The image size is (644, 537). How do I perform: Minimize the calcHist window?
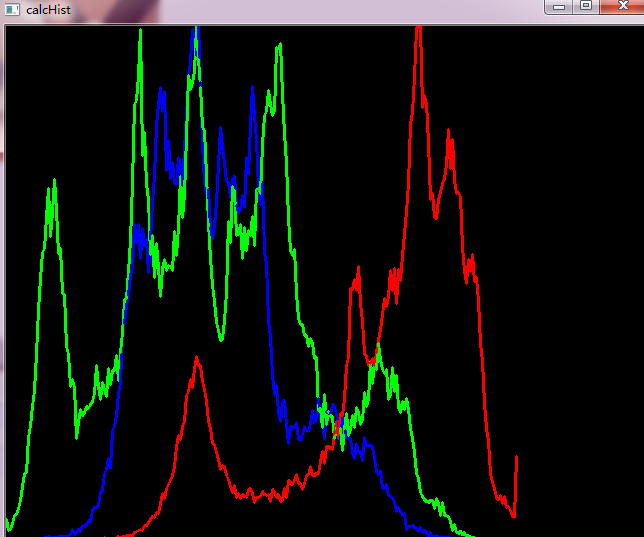pos(559,7)
